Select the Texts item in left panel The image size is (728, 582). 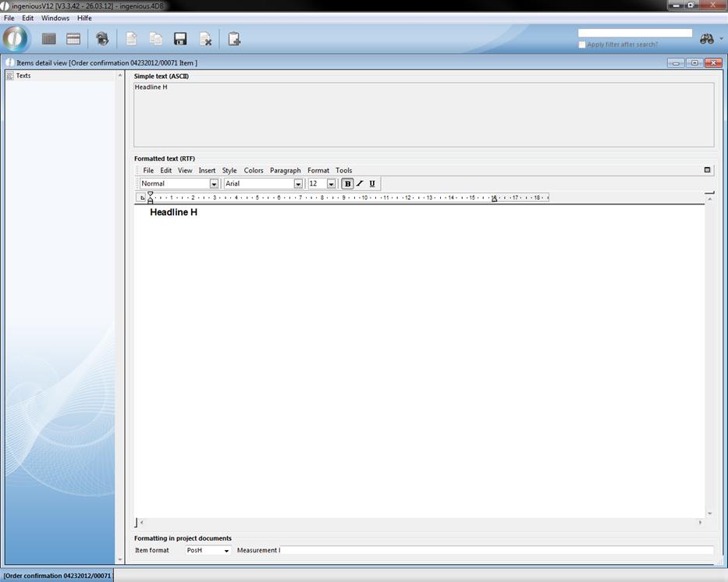click(x=23, y=76)
